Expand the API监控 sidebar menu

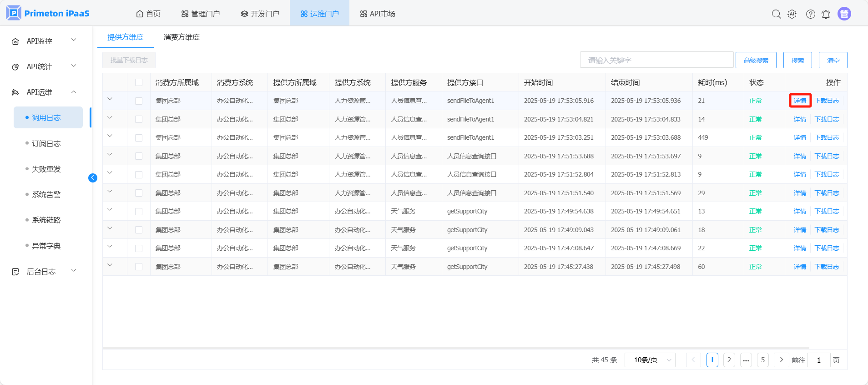[45, 41]
